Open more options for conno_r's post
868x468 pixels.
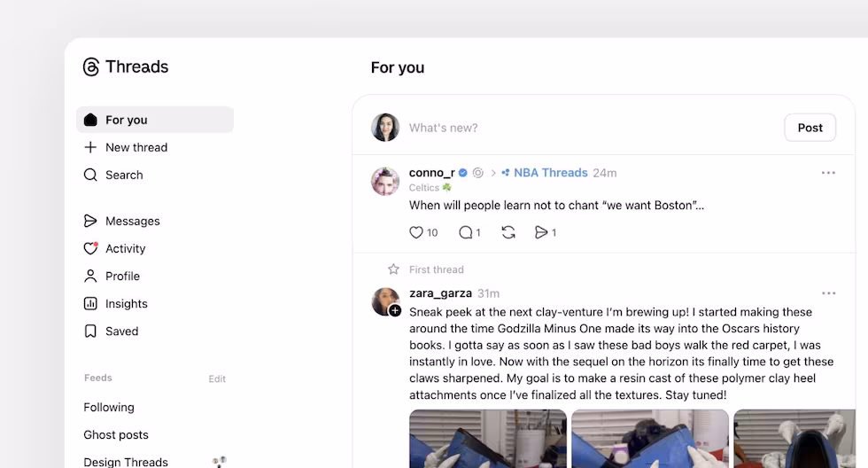point(828,173)
